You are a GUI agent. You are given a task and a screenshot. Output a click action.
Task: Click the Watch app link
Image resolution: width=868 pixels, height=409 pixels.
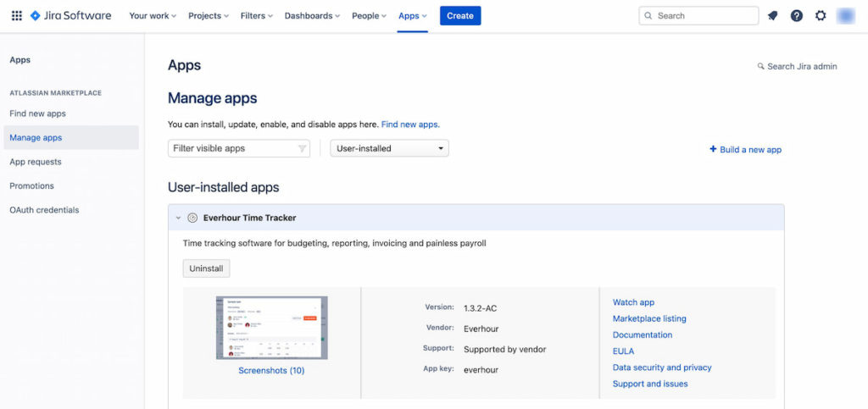pos(633,302)
